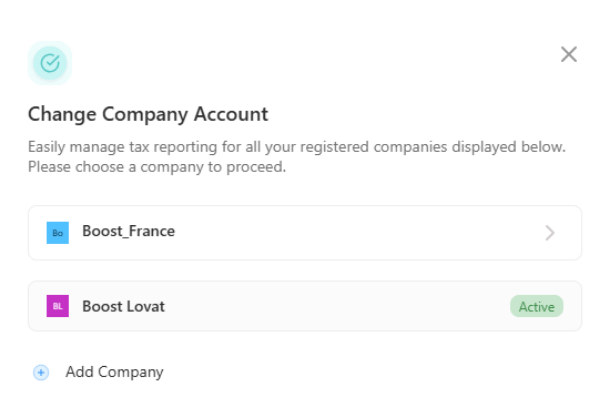Image resolution: width=609 pixels, height=419 pixels.
Task: Click the line starting 'Easily manage tax reporting'
Action: (297, 147)
